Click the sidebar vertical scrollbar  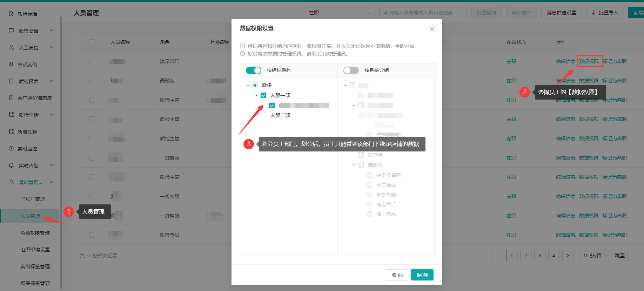point(61,153)
